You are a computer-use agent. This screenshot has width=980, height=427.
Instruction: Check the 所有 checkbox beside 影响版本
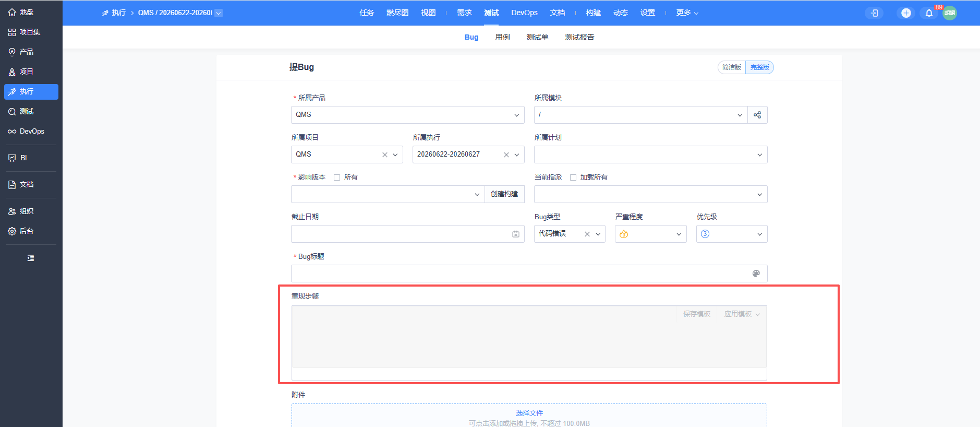337,177
